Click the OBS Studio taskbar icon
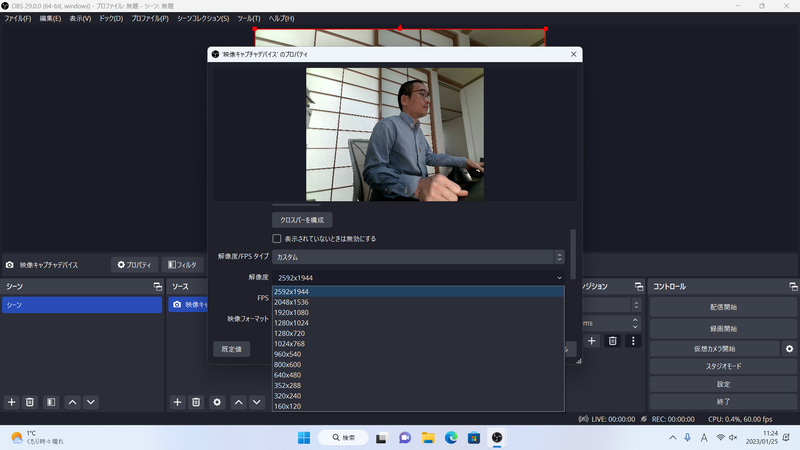The height and width of the screenshot is (450, 800). [x=497, y=438]
